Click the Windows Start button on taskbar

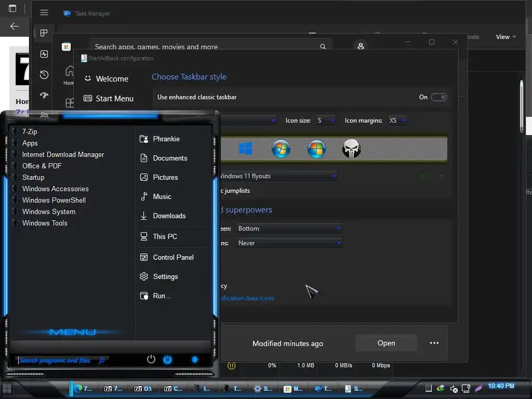(7, 389)
